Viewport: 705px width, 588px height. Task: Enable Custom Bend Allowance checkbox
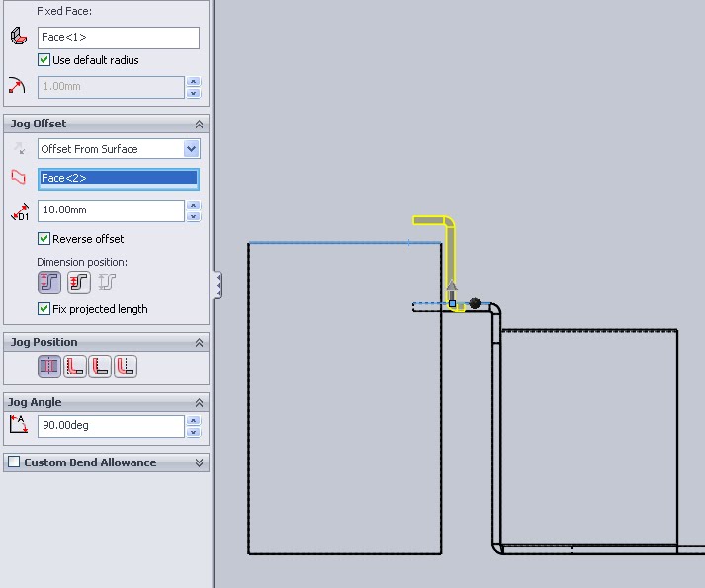coord(14,462)
